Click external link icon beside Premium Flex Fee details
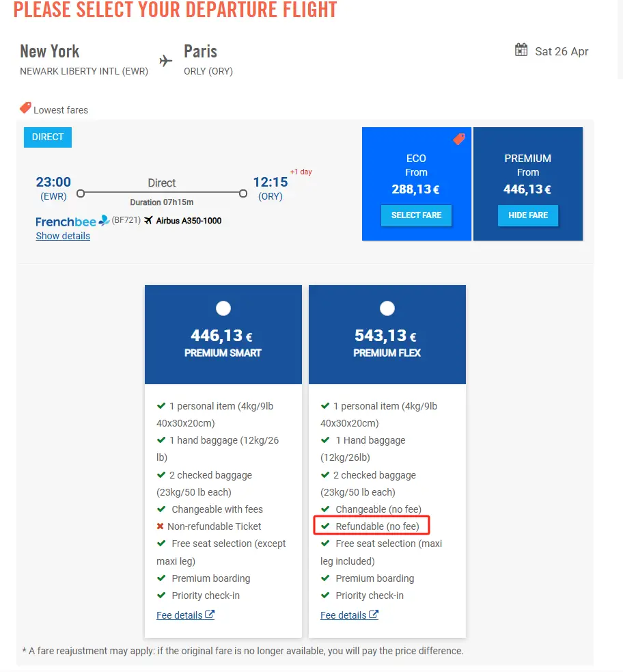The image size is (623, 672). pyautogui.click(x=374, y=615)
